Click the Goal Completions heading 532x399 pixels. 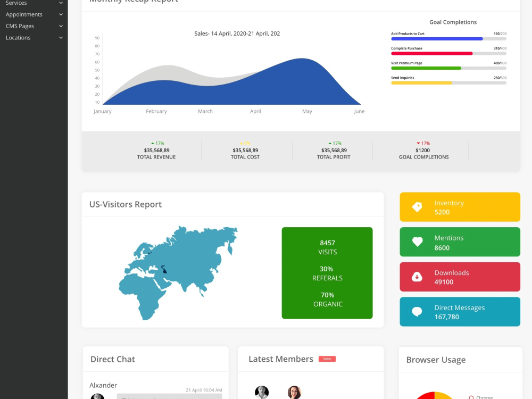click(453, 22)
